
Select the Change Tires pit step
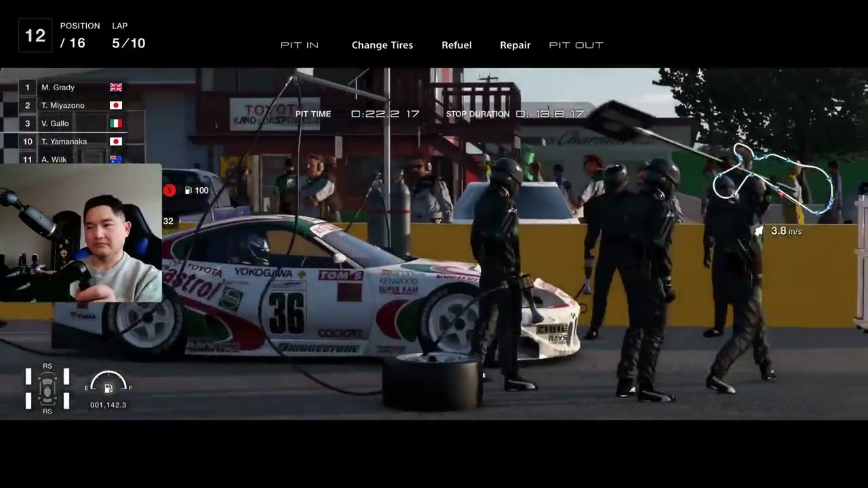point(382,45)
